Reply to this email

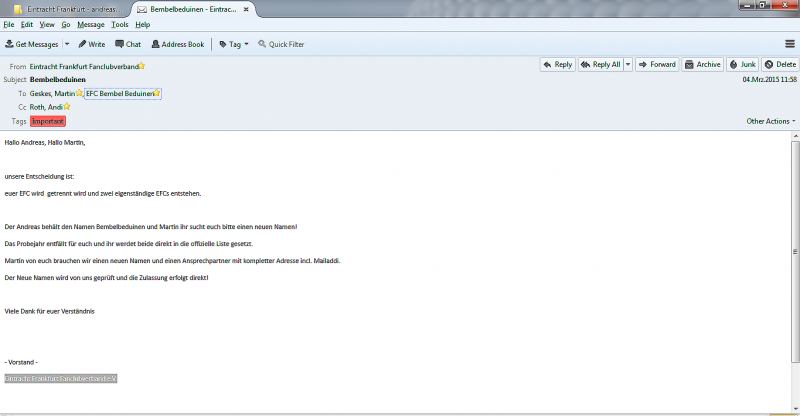pyautogui.click(x=558, y=64)
